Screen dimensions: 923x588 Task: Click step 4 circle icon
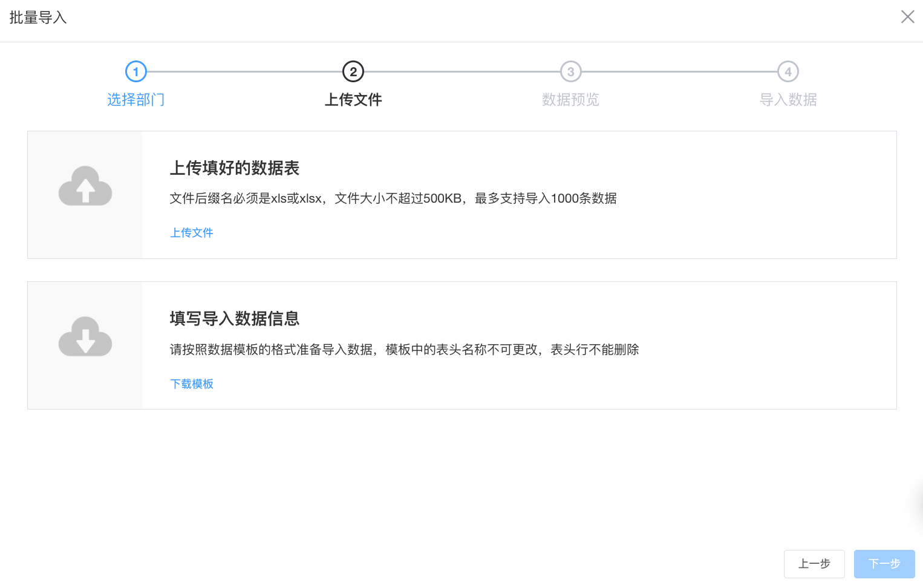788,72
